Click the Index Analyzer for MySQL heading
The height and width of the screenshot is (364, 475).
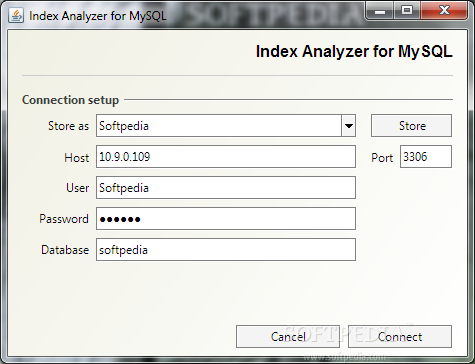354,52
